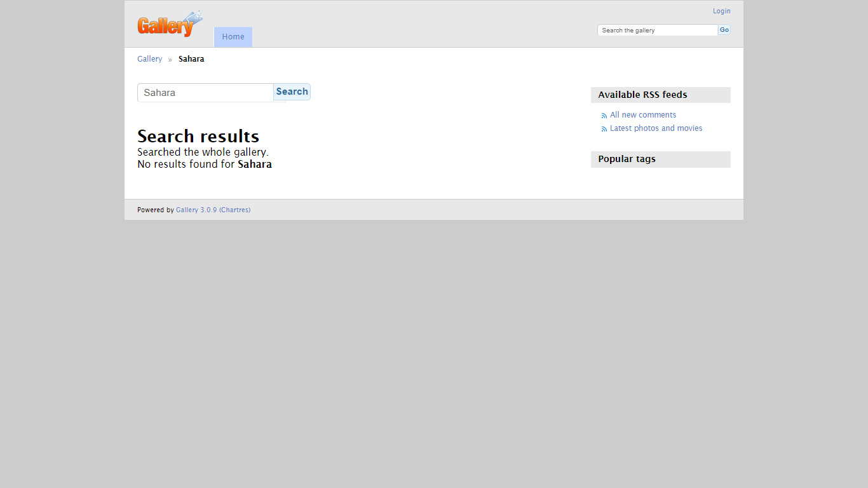868x488 pixels.
Task: Click the Gallery logo image
Action: pos(170,25)
